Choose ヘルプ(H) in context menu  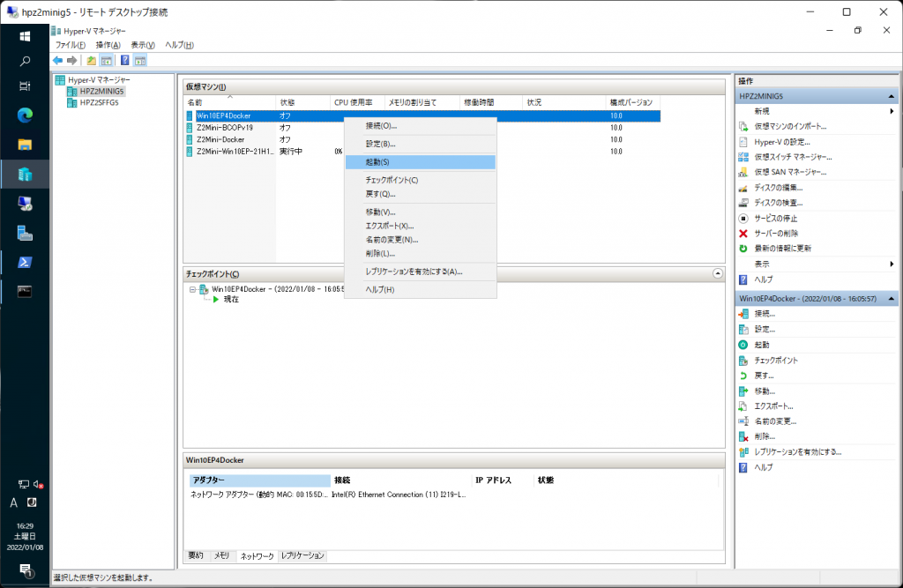[421, 290]
